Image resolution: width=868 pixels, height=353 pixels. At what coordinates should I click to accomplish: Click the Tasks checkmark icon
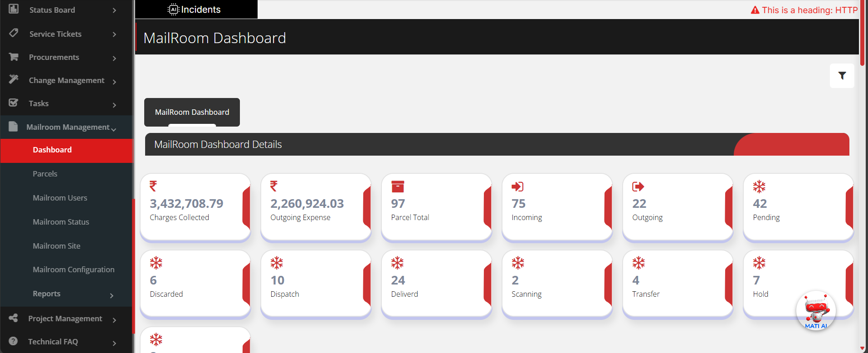click(14, 103)
